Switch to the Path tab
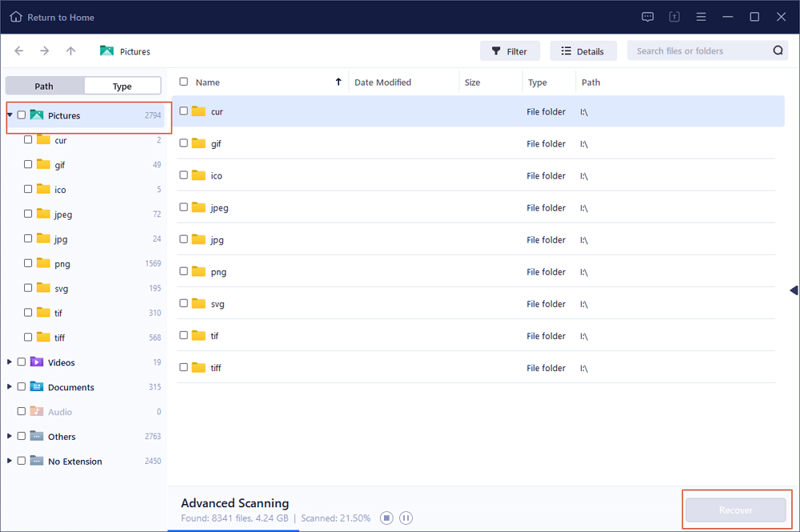The image size is (800, 532). coord(44,86)
